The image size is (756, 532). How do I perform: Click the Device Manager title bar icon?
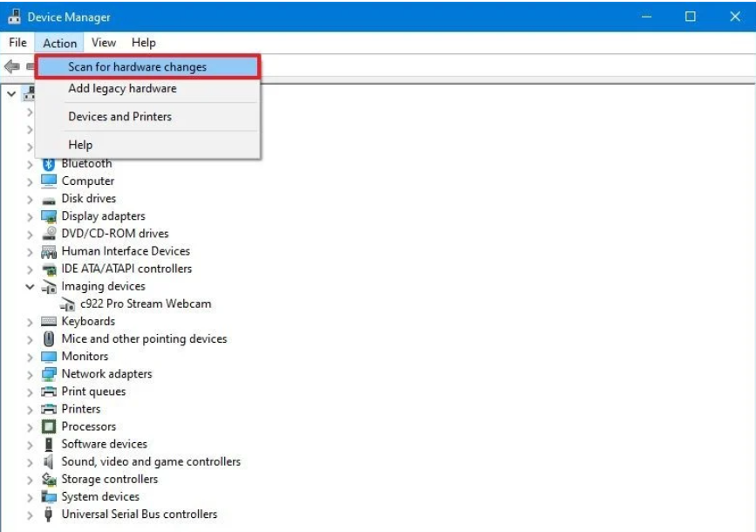coord(15,17)
